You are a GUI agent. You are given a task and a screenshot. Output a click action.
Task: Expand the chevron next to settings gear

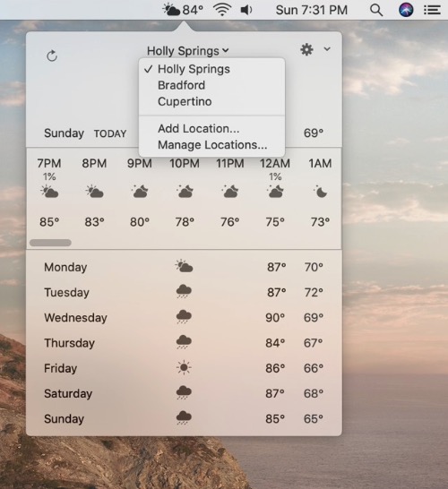327,49
